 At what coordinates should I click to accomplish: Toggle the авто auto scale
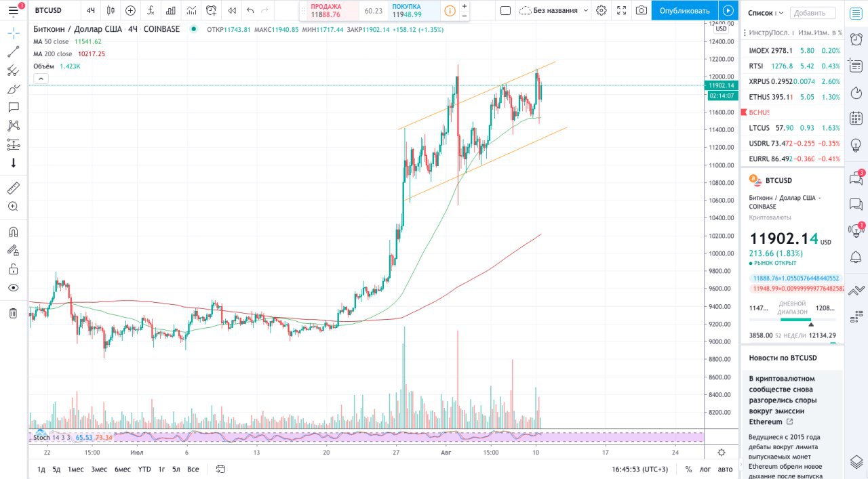point(725,469)
